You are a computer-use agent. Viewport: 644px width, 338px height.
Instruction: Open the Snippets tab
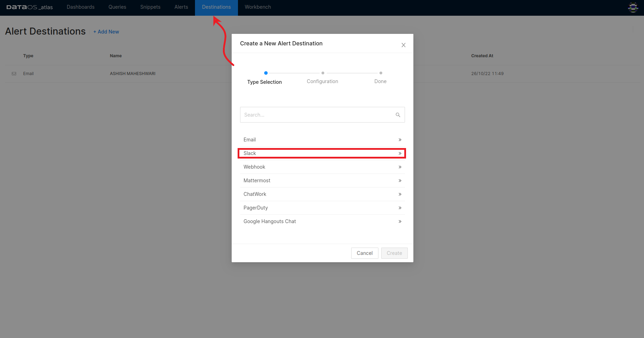click(150, 7)
